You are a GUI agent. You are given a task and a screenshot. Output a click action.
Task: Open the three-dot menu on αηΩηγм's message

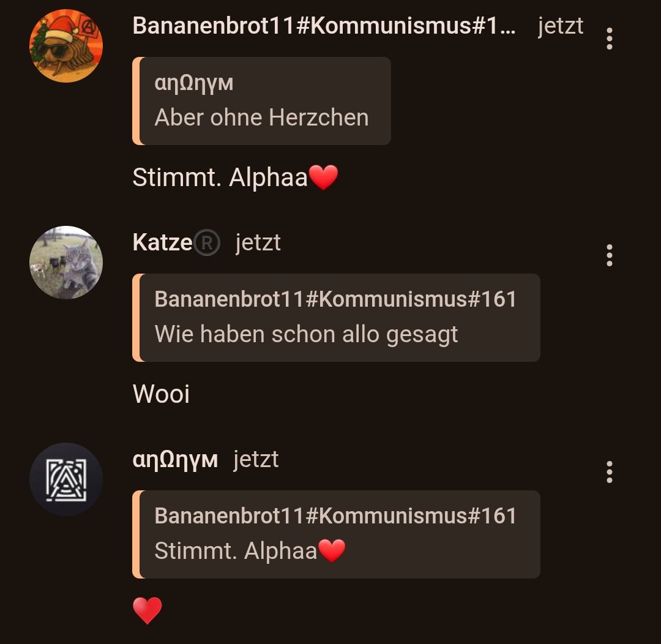609,472
